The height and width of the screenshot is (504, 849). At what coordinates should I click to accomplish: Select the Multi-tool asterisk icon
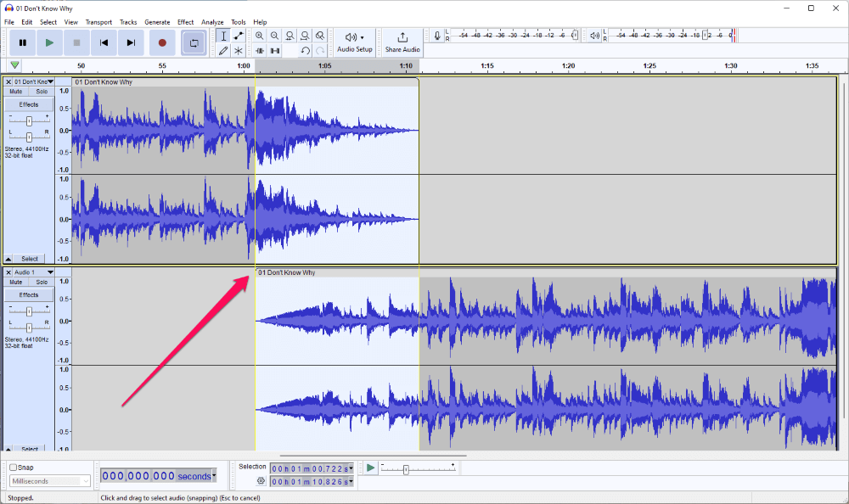pos(239,51)
